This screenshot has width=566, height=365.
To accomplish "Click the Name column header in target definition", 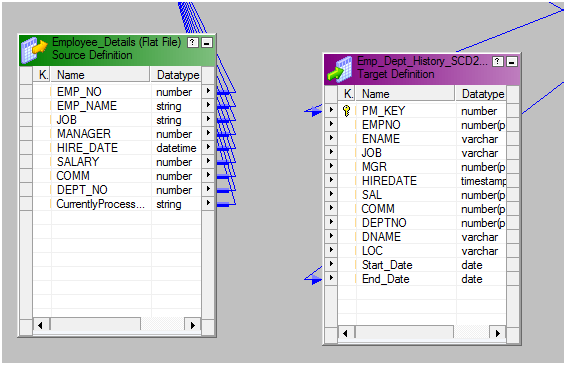I will [x=405, y=94].
